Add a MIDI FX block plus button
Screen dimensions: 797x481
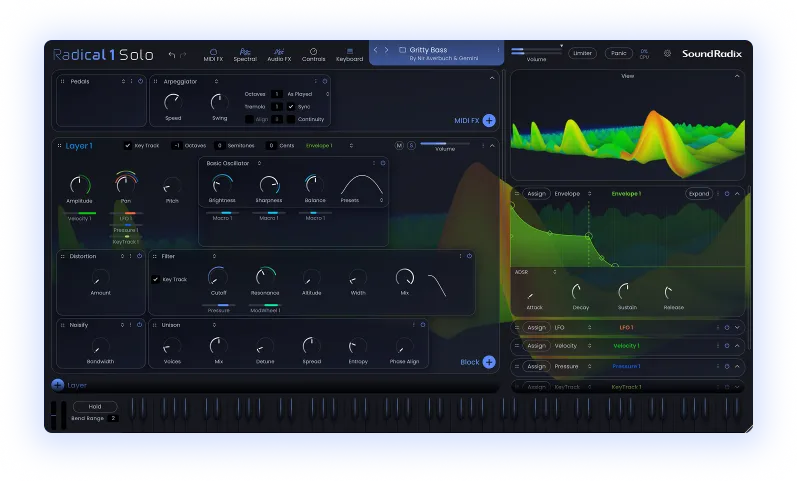click(x=489, y=121)
